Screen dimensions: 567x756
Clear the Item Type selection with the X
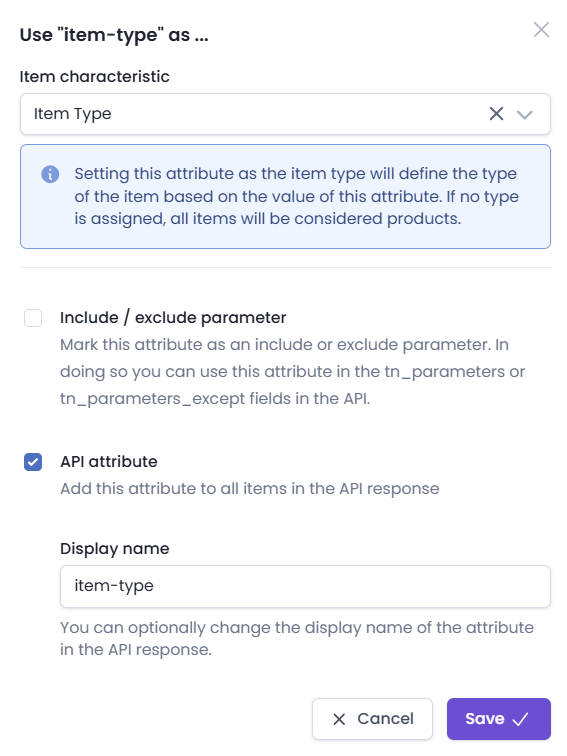[496, 114]
